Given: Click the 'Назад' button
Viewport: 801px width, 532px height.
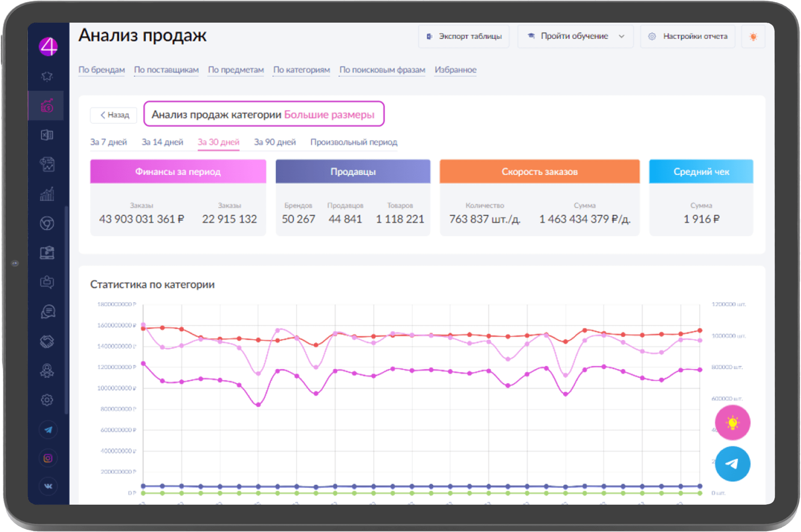Looking at the screenshot, I should click(113, 115).
